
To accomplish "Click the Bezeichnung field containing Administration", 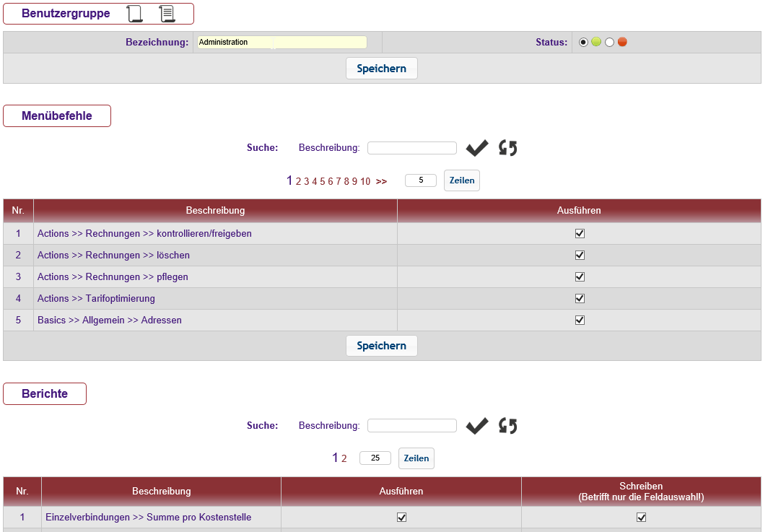I will point(282,43).
